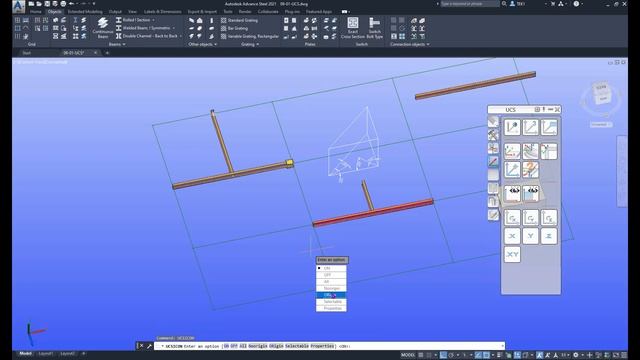Viewport: 640px width, 360px height.
Task: Open the Rolled I Section dropdown arrow
Action: click(153, 20)
